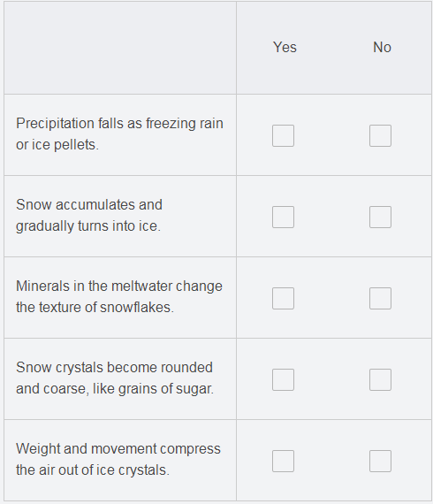Click the text 'Precipitation falls as freezing rain'
This screenshot has height=504, width=433.
119,124
